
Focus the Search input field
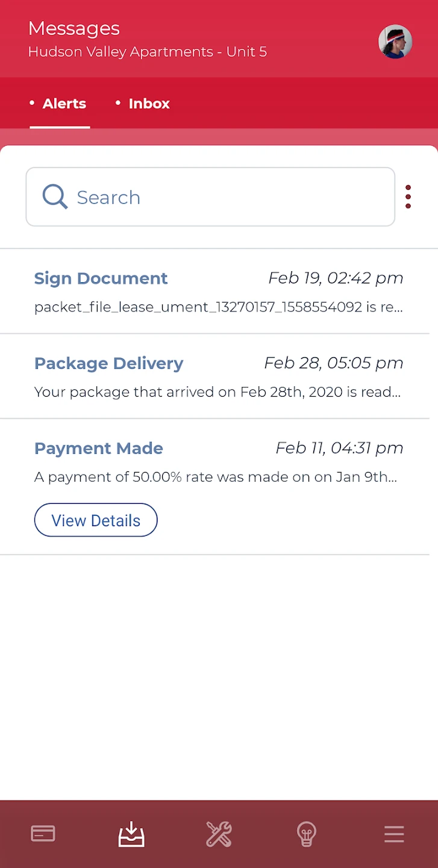(229, 197)
